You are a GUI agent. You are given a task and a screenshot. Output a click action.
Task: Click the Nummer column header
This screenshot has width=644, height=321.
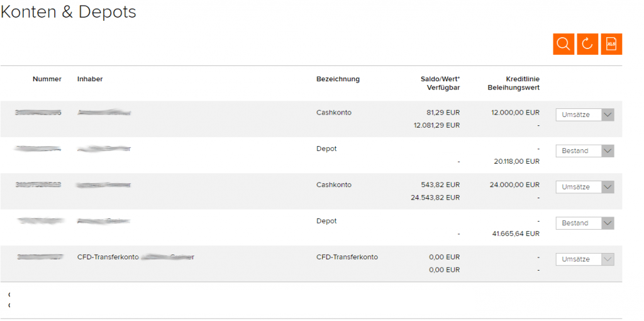point(47,79)
